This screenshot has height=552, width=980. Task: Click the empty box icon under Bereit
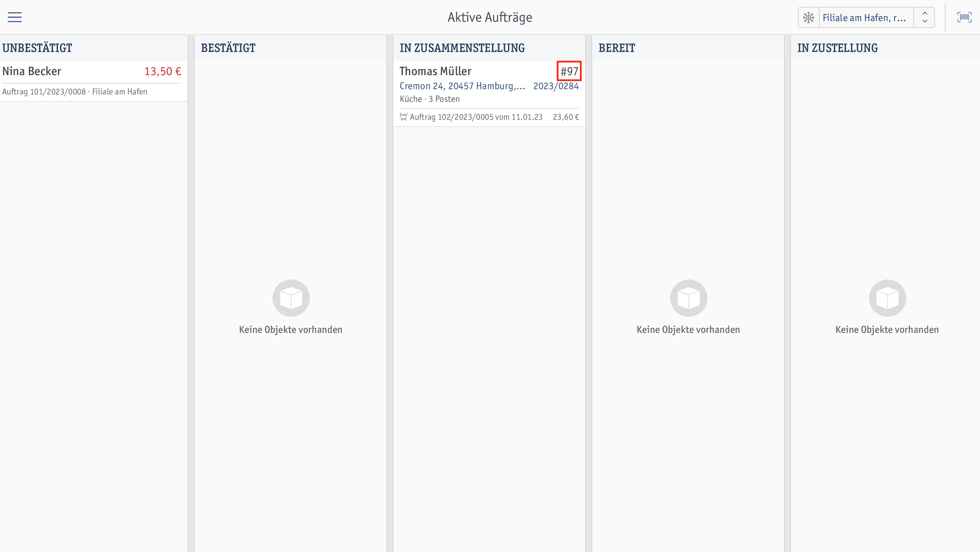click(688, 298)
